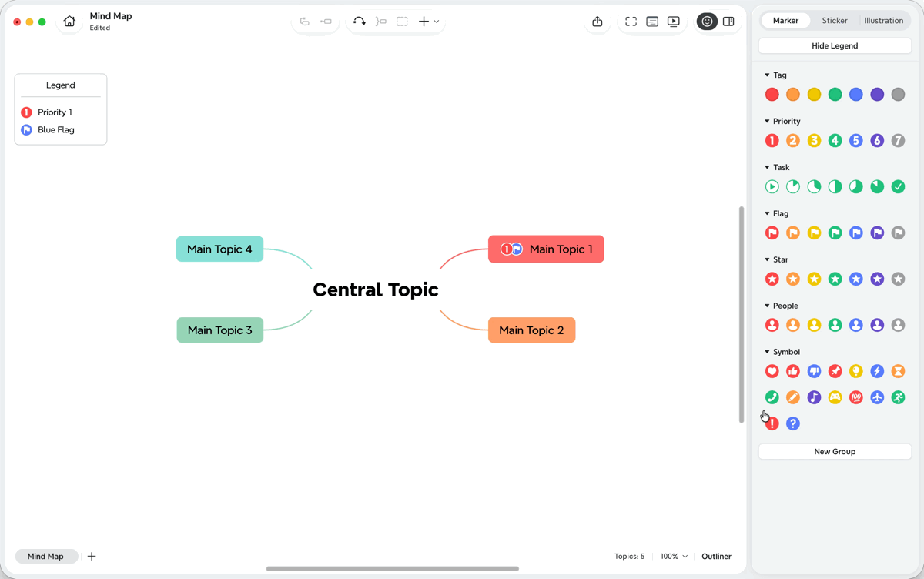This screenshot has height=579, width=924.
Task: Click the Home icon in the title bar
Action: click(x=69, y=22)
